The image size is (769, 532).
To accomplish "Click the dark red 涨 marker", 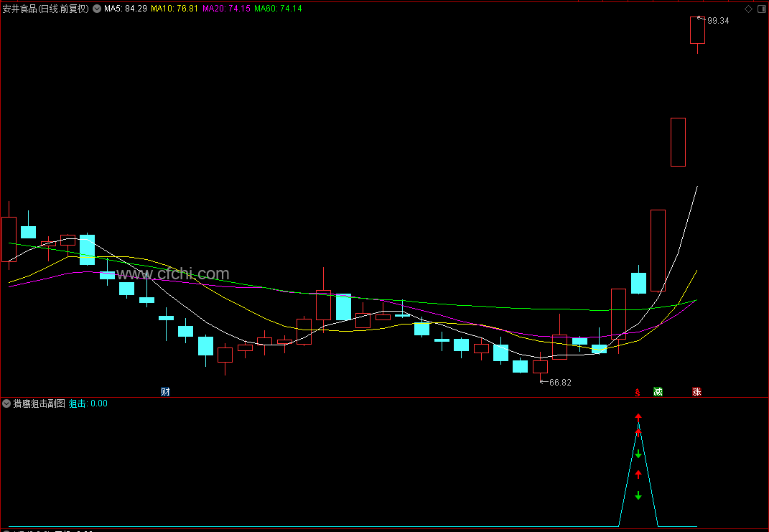I will (696, 391).
